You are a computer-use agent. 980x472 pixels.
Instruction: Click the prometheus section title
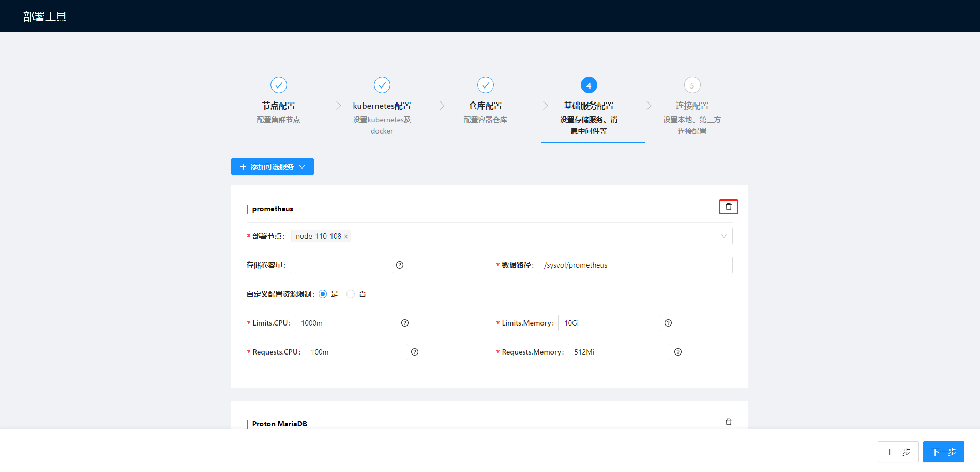(x=273, y=209)
